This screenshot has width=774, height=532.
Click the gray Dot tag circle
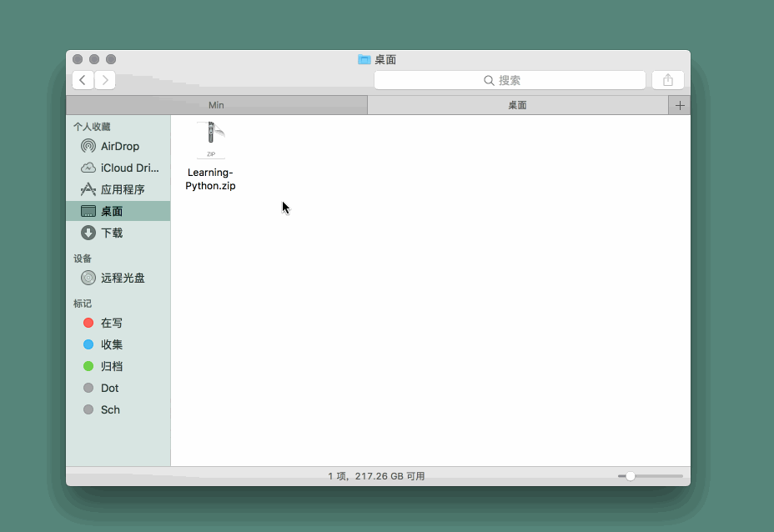pos(88,388)
